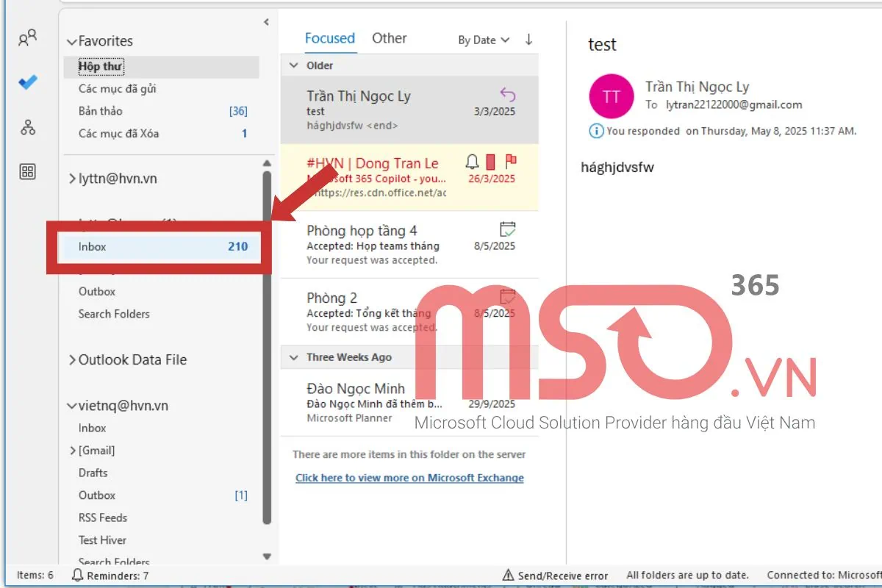Click the TT sender avatar

611,96
